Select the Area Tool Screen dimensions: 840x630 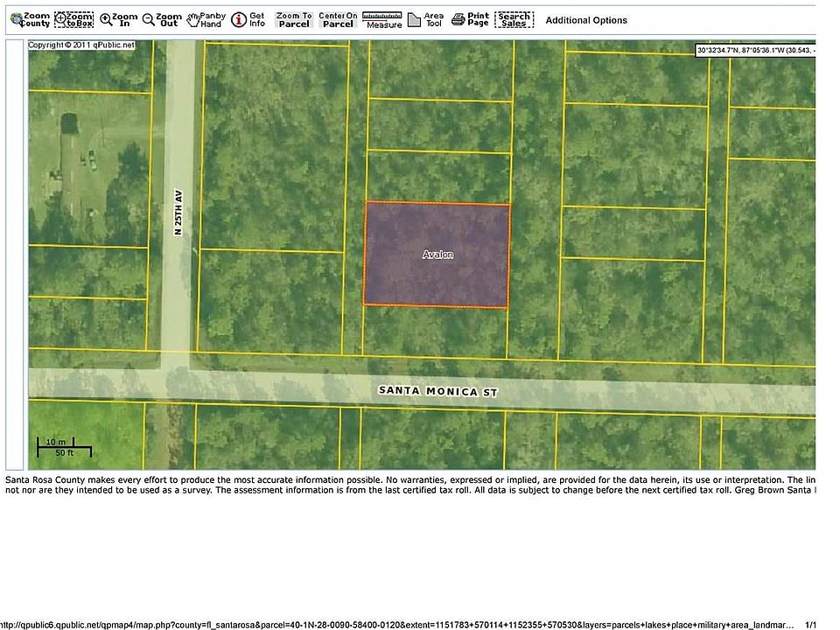426,20
